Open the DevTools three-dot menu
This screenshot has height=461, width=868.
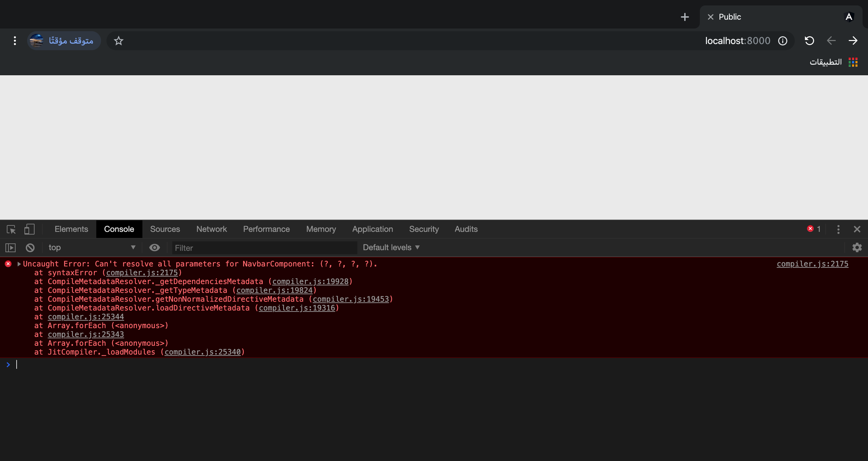[838, 229]
